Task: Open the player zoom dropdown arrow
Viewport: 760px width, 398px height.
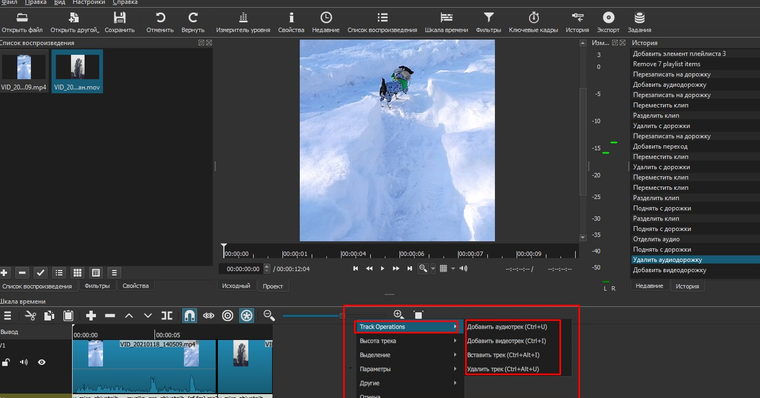Action: [433, 269]
